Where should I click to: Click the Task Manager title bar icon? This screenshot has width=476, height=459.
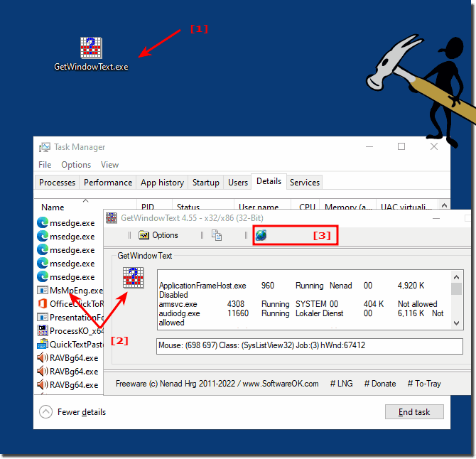click(x=45, y=147)
